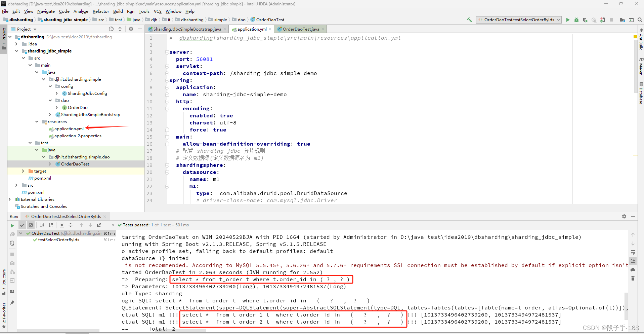
Task: Collapse OrderDaoTest node in test results
Action: pyautogui.click(x=21, y=233)
